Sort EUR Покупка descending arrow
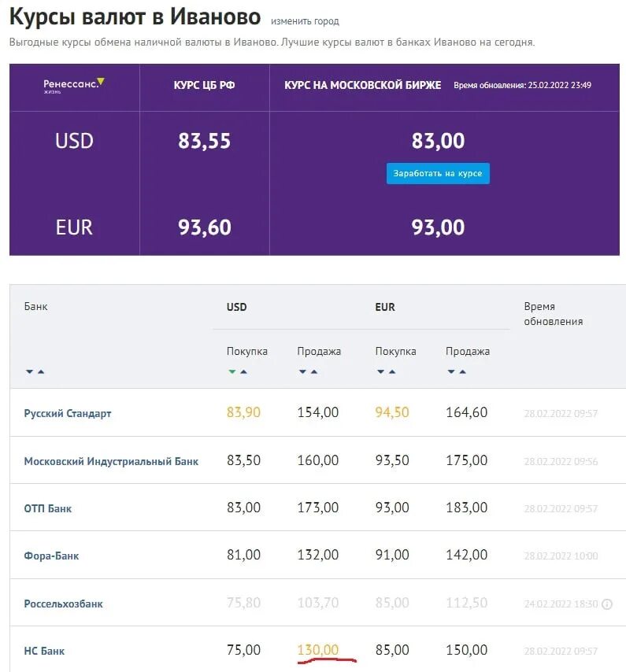This screenshot has width=626, height=672. click(381, 371)
